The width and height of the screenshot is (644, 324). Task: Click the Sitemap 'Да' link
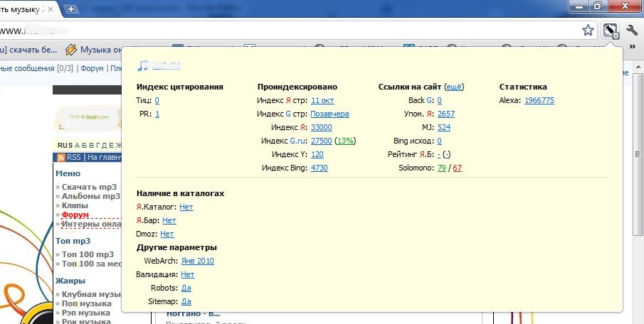186,301
